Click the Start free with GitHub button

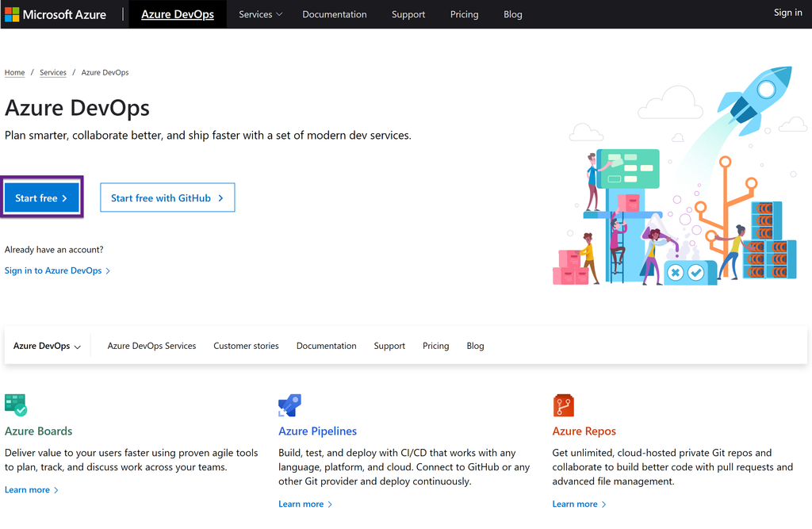pos(167,197)
